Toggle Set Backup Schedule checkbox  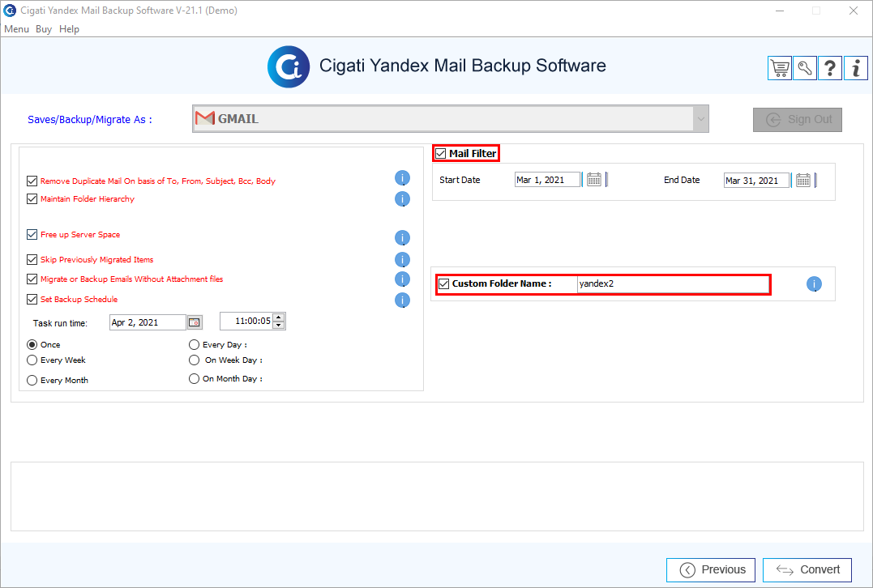(32, 300)
